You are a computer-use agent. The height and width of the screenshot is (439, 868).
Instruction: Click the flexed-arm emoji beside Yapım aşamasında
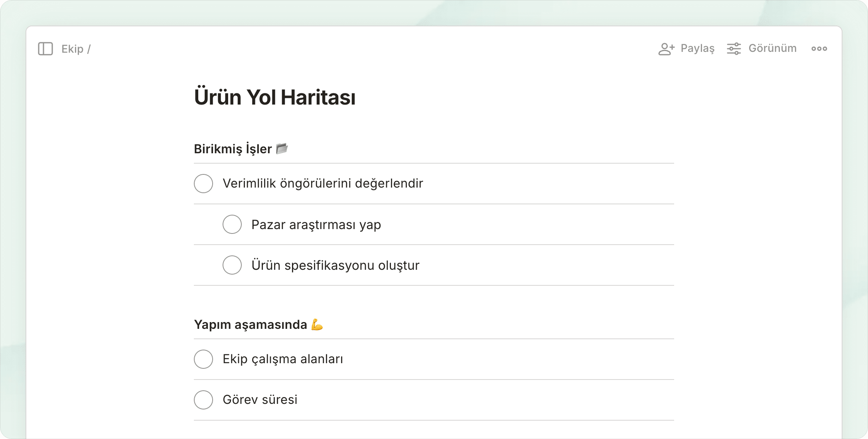pyautogui.click(x=317, y=324)
